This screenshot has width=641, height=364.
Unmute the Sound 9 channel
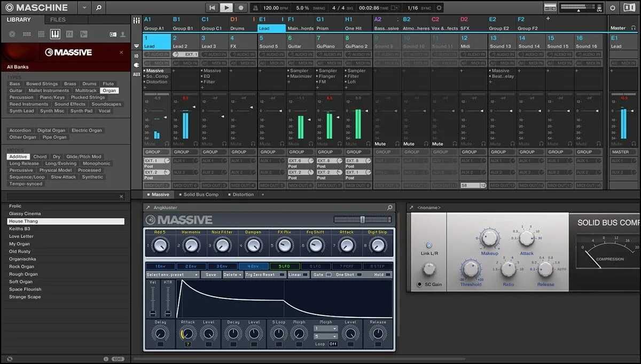380,144
